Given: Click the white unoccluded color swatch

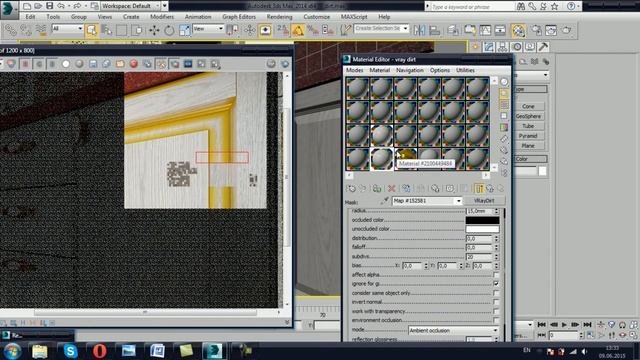Looking at the screenshot, I should (482, 229).
